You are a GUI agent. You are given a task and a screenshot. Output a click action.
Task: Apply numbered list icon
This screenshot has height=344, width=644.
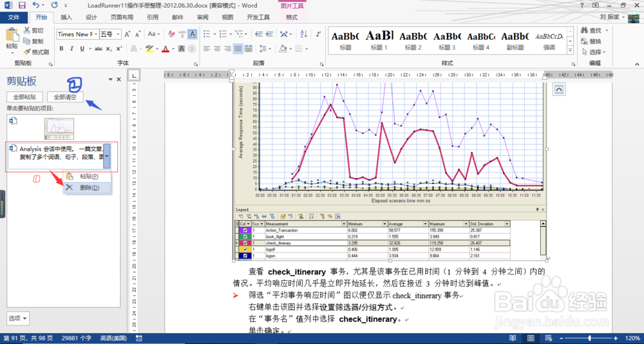(223, 34)
